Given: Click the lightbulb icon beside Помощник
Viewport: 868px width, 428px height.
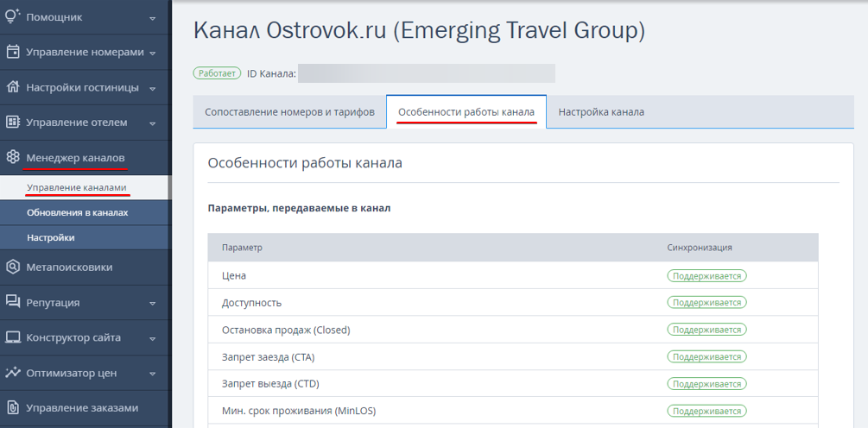Looking at the screenshot, I should pyautogui.click(x=13, y=17).
